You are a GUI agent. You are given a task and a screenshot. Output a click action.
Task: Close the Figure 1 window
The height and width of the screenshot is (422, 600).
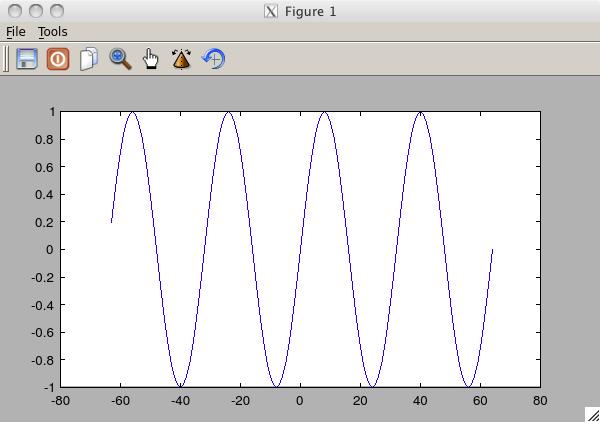tap(13, 11)
